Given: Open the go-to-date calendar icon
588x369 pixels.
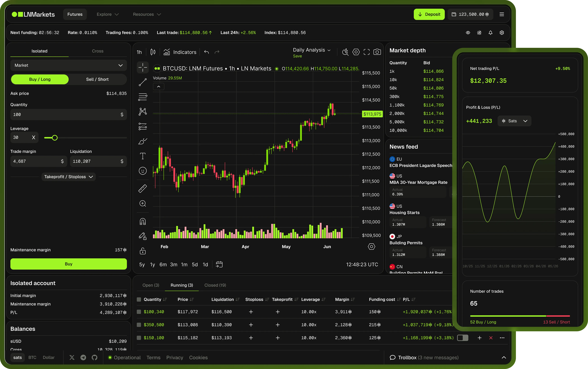Looking at the screenshot, I should click(219, 264).
